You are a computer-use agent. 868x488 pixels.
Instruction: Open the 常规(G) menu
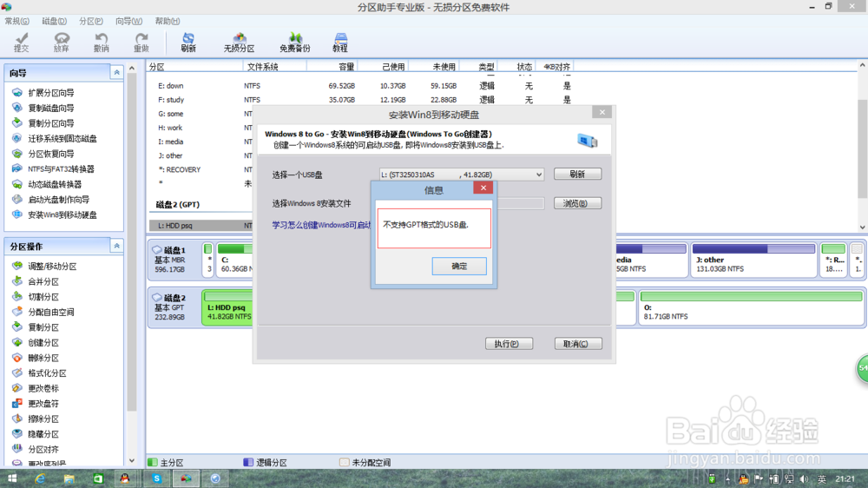point(17,21)
